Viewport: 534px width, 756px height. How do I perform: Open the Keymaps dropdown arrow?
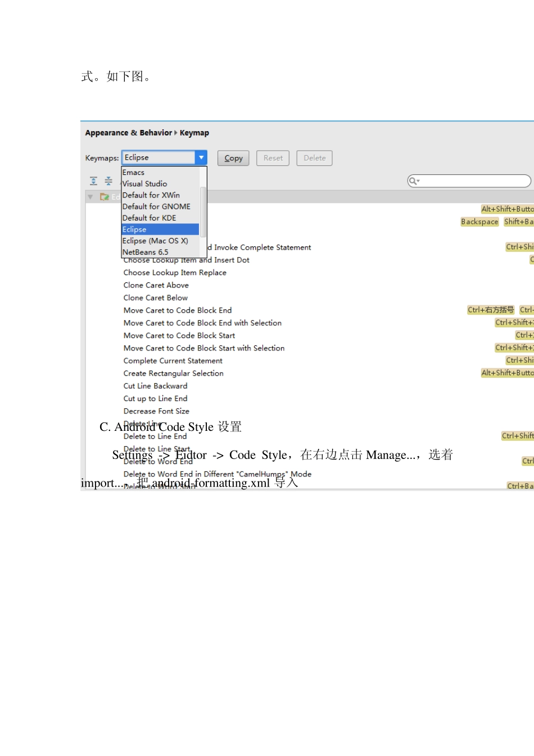tap(201, 158)
